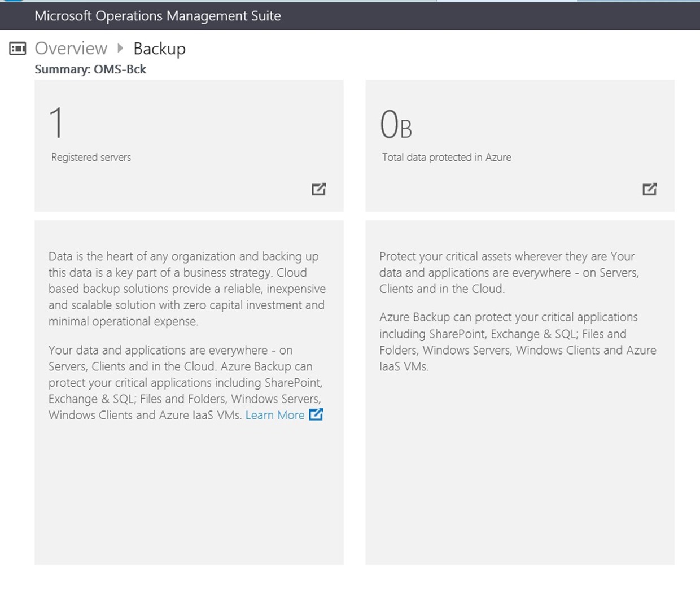Go back to Overview breadcrumb

[71, 49]
